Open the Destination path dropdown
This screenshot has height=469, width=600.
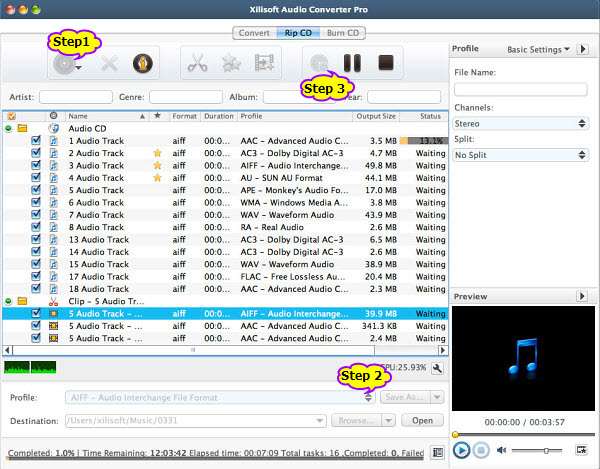click(x=320, y=421)
